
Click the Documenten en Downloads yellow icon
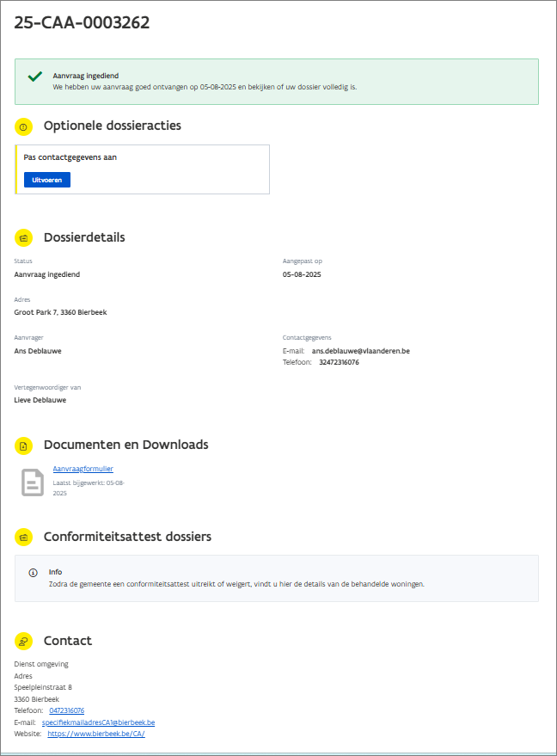[x=23, y=446]
